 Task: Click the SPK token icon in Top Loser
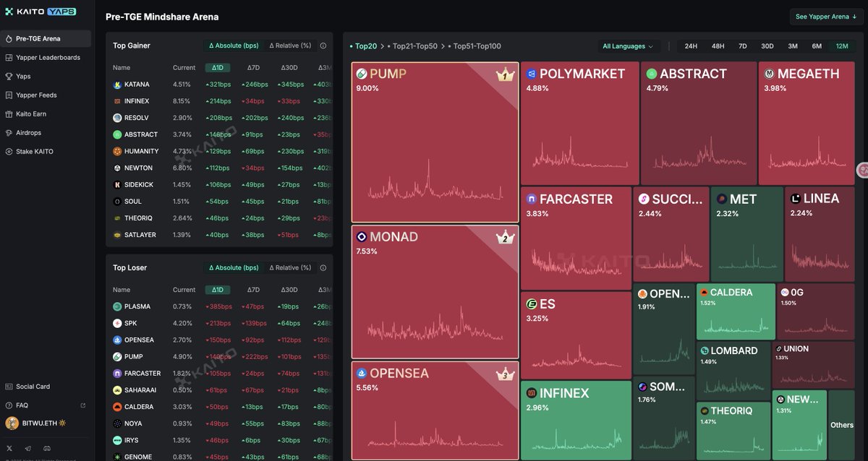pyautogui.click(x=117, y=323)
